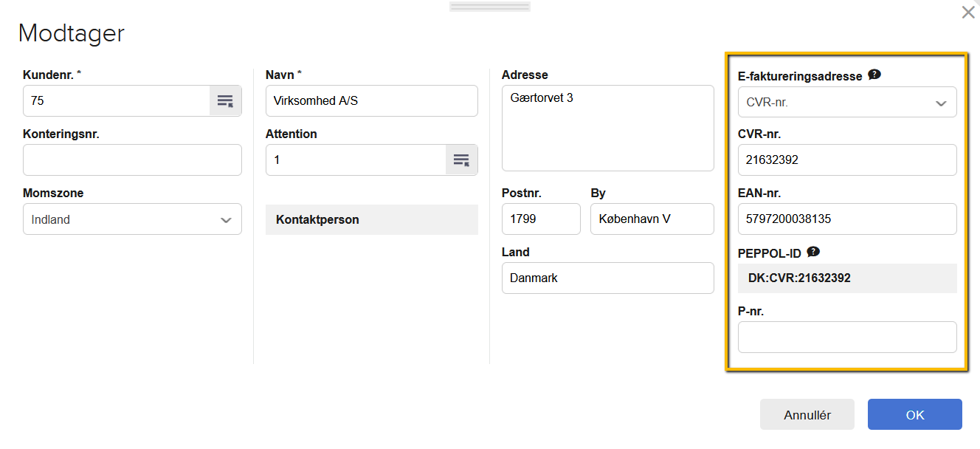
Task: Expand the Momszone dropdown
Action: (x=132, y=219)
